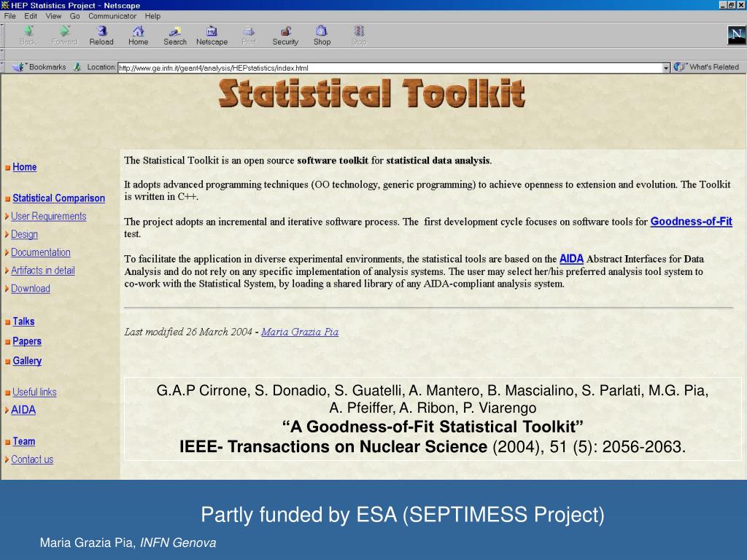Image resolution: width=747 pixels, height=560 pixels.
Task: Click the Stop toolbar icon
Action: pyautogui.click(x=359, y=35)
